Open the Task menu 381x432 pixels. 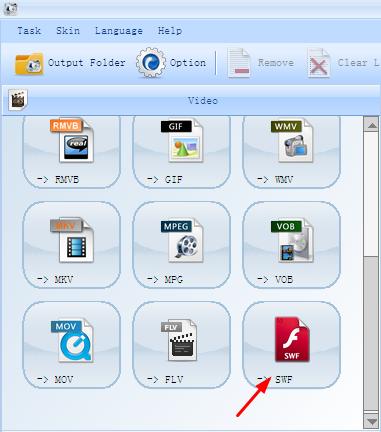(29, 31)
